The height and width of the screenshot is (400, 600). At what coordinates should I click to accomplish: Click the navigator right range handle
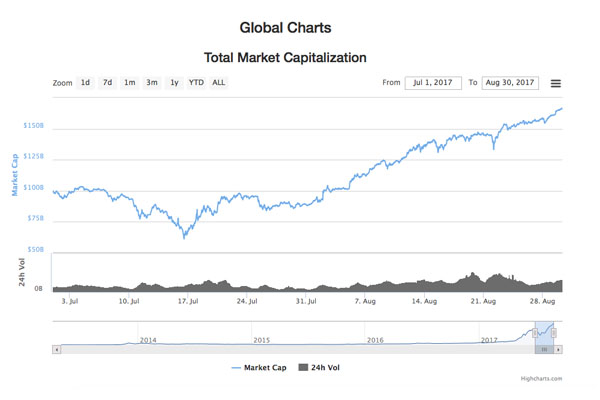pos(554,332)
